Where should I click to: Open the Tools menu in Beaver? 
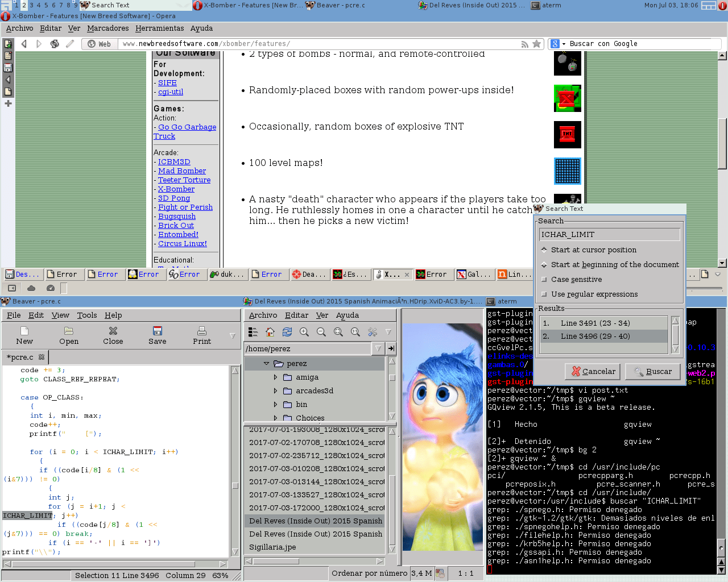pyautogui.click(x=87, y=315)
